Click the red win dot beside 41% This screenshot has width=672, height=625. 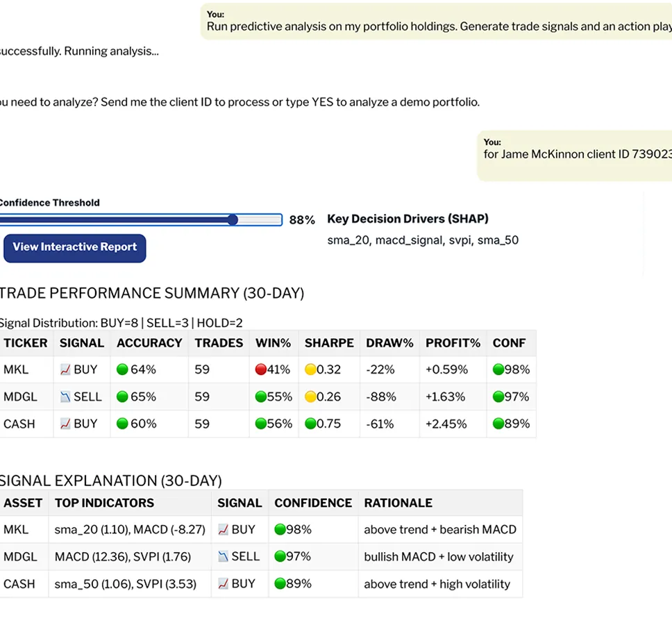click(x=260, y=369)
